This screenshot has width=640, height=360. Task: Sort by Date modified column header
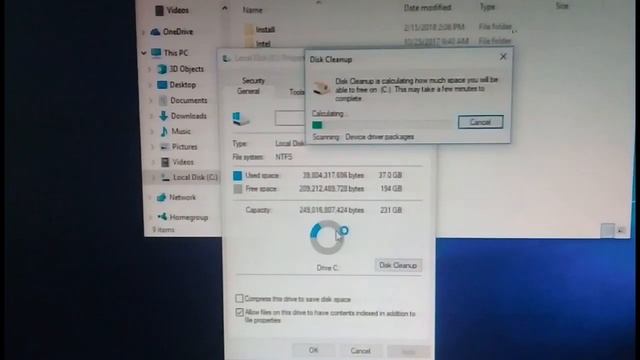click(x=427, y=7)
